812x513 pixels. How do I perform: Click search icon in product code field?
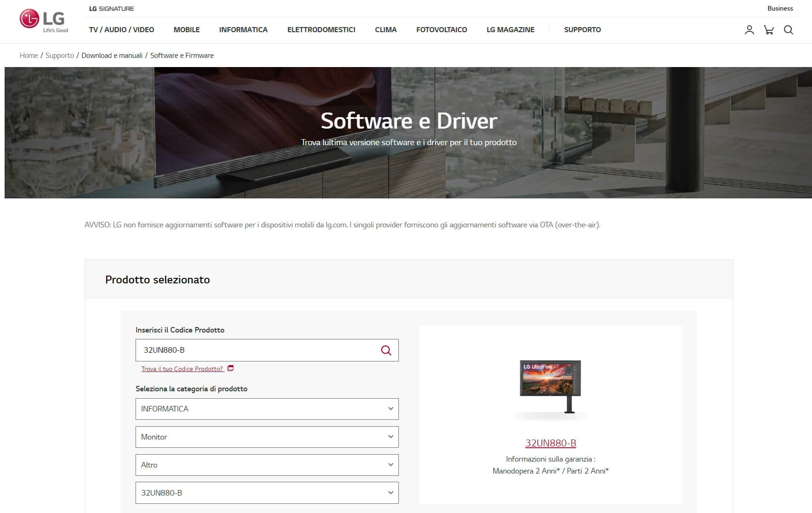386,350
